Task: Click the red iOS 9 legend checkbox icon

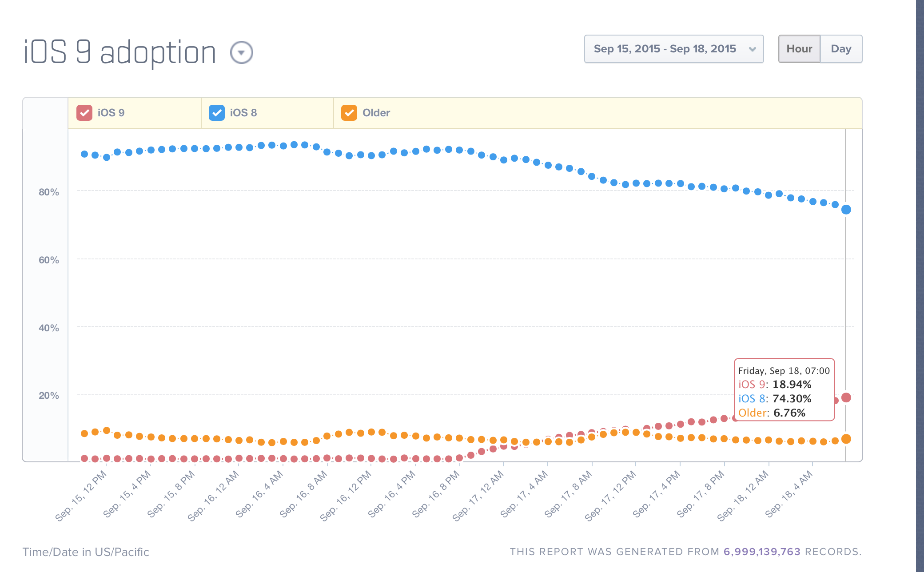Action: tap(84, 113)
